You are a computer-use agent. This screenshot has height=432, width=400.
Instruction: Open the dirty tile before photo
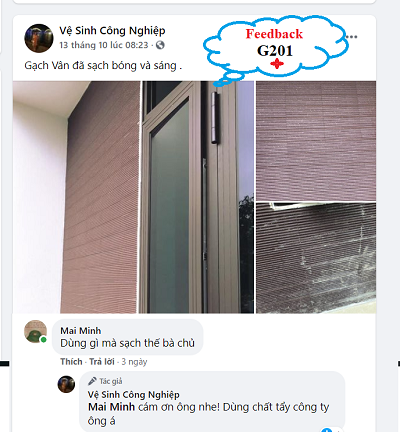click(x=316, y=258)
